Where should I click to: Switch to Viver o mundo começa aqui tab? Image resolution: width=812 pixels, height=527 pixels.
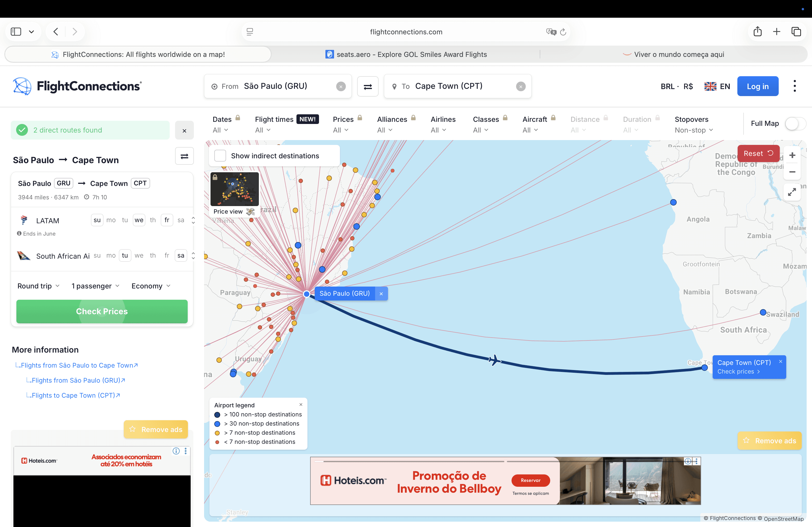pos(673,54)
